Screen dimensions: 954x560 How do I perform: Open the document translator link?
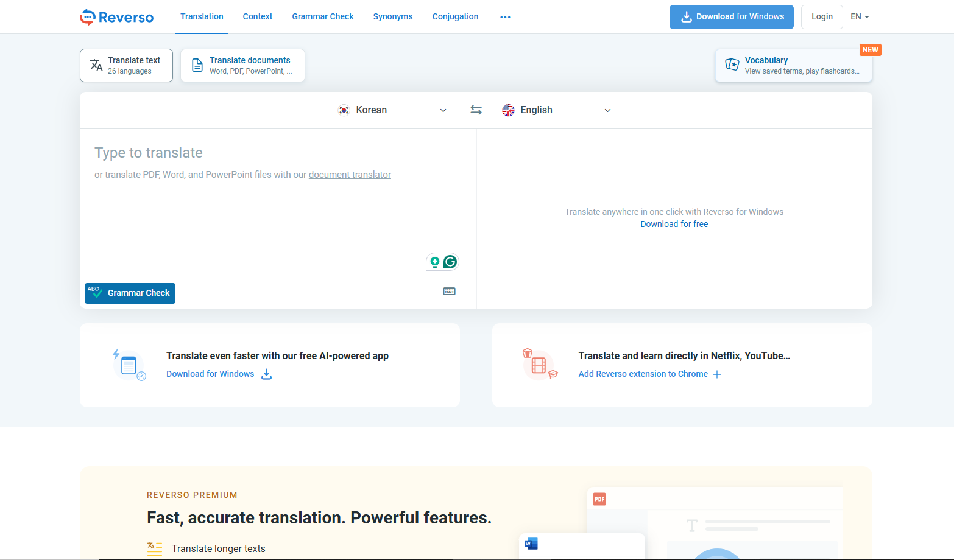coord(350,175)
